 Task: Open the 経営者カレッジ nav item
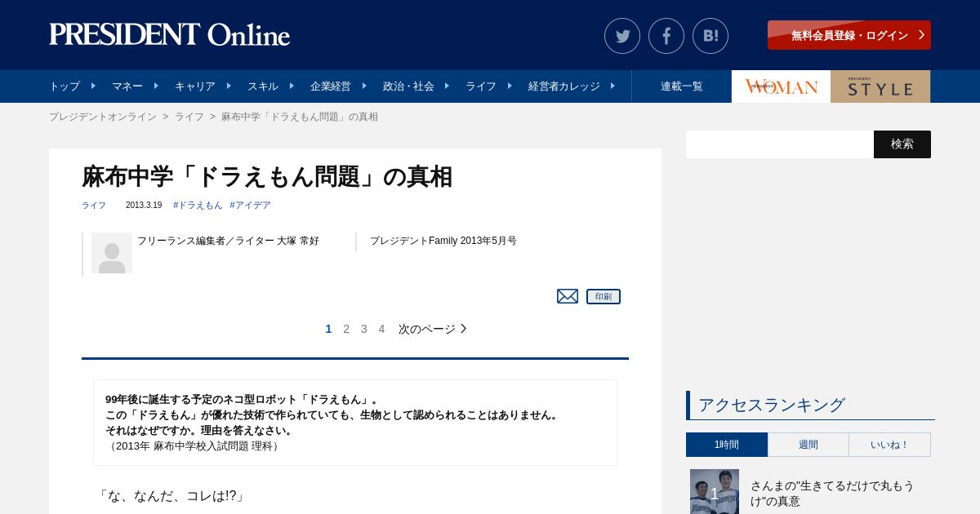[x=564, y=86]
